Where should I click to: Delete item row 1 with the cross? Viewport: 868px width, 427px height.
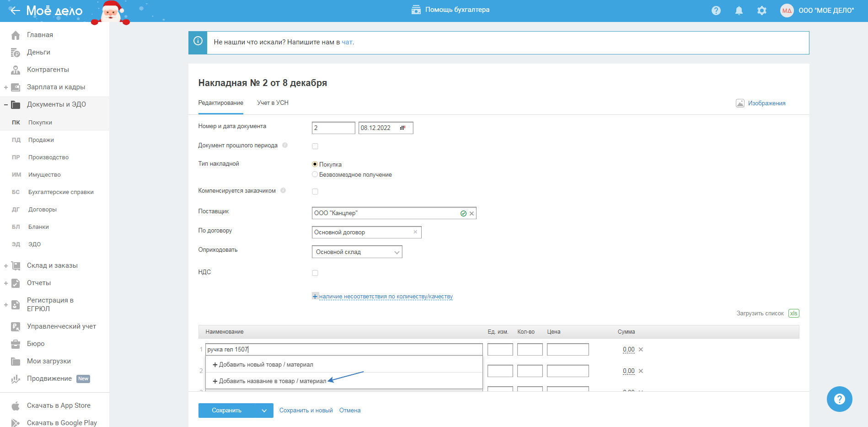click(x=641, y=350)
